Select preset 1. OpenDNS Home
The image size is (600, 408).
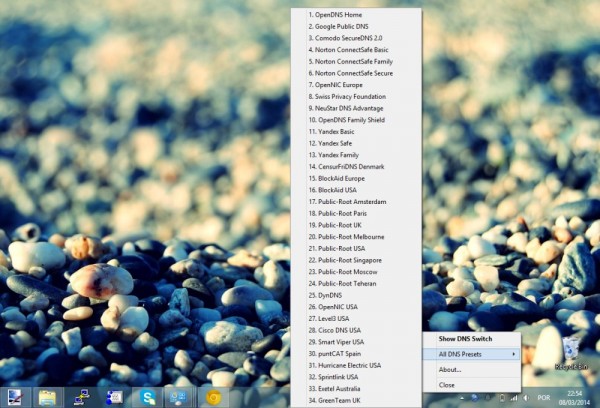356,15
